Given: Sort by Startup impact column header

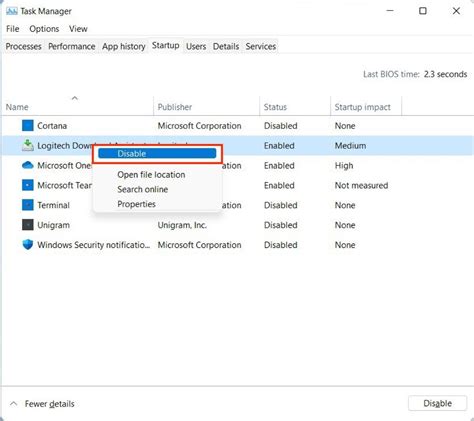Looking at the screenshot, I should pyautogui.click(x=362, y=107).
